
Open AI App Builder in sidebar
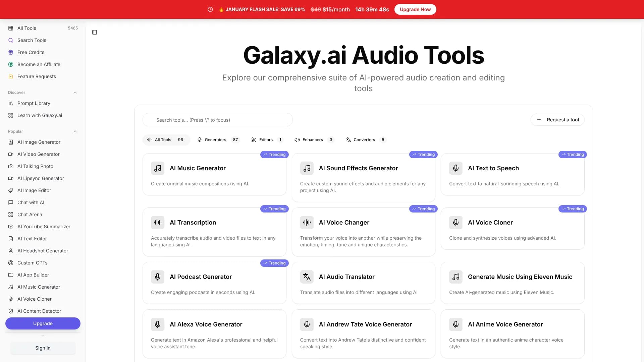(43, 275)
